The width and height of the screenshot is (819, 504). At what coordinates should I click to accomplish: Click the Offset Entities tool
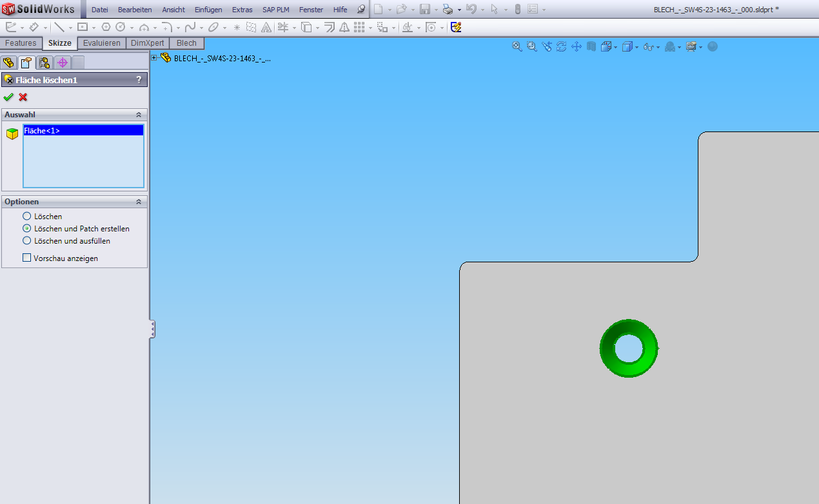(x=329, y=27)
